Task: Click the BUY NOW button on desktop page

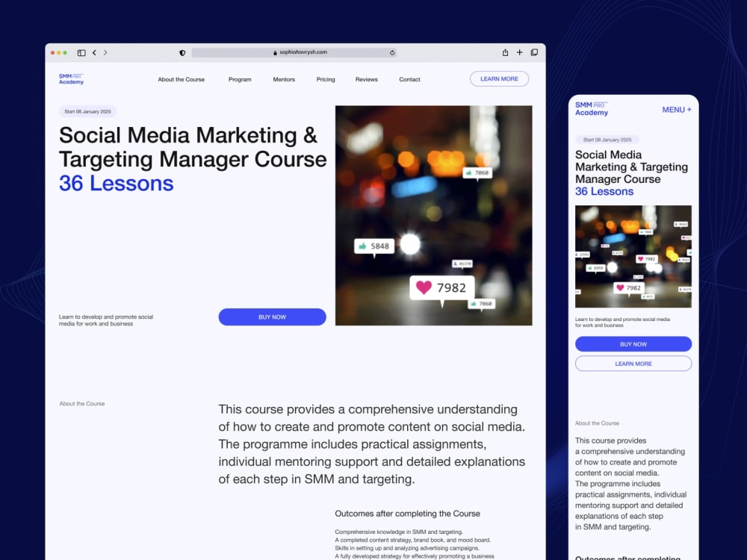Action: coord(272,317)
